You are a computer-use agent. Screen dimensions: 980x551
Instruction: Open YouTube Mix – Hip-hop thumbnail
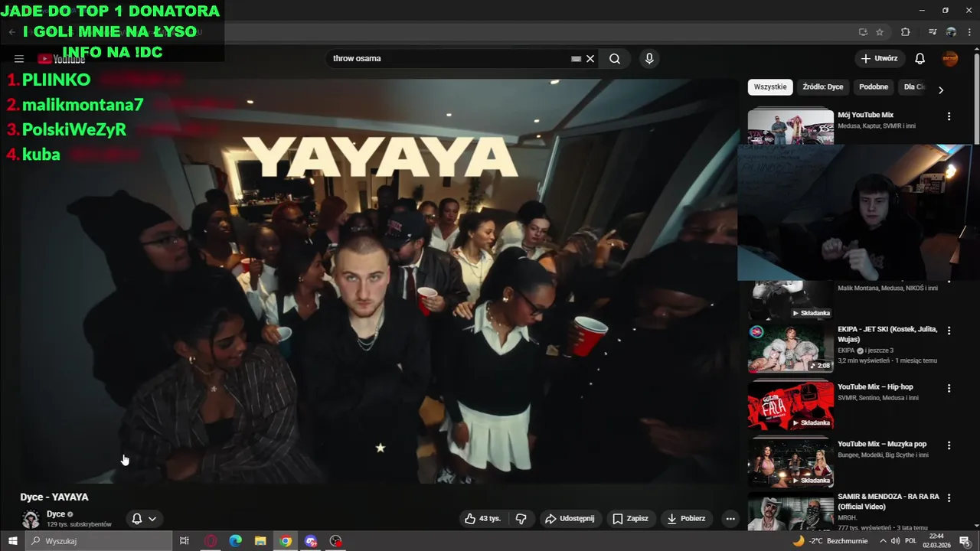[791, 406]
